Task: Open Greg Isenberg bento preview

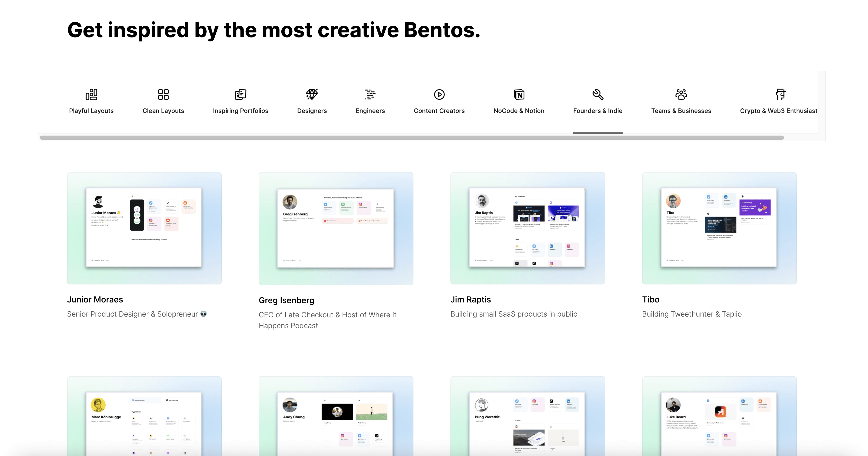Action: click(x=336, y=228)
